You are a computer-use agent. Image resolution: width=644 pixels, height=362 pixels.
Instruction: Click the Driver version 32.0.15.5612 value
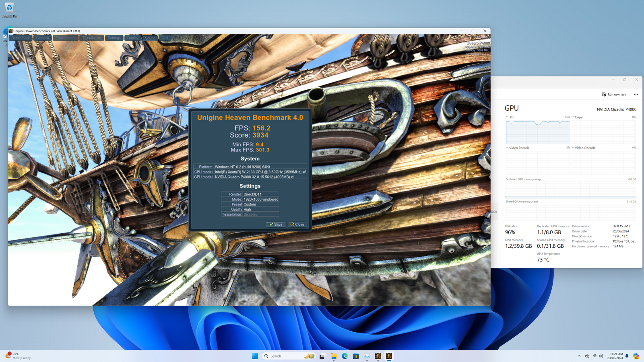(x=622, y=226)
